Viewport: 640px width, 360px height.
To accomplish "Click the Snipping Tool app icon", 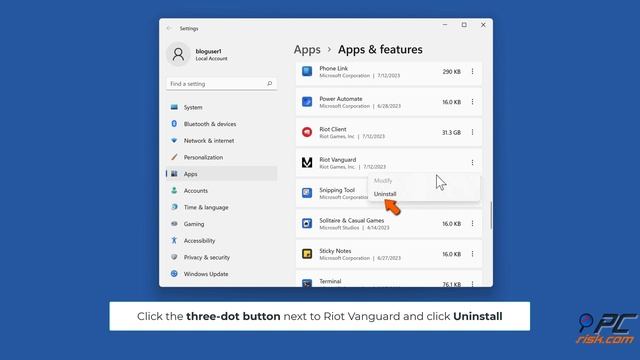I will pos(307,193).
